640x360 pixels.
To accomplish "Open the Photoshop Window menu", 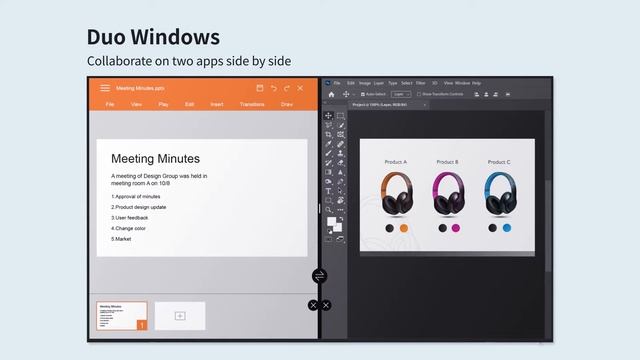I will tap(462, 83).
